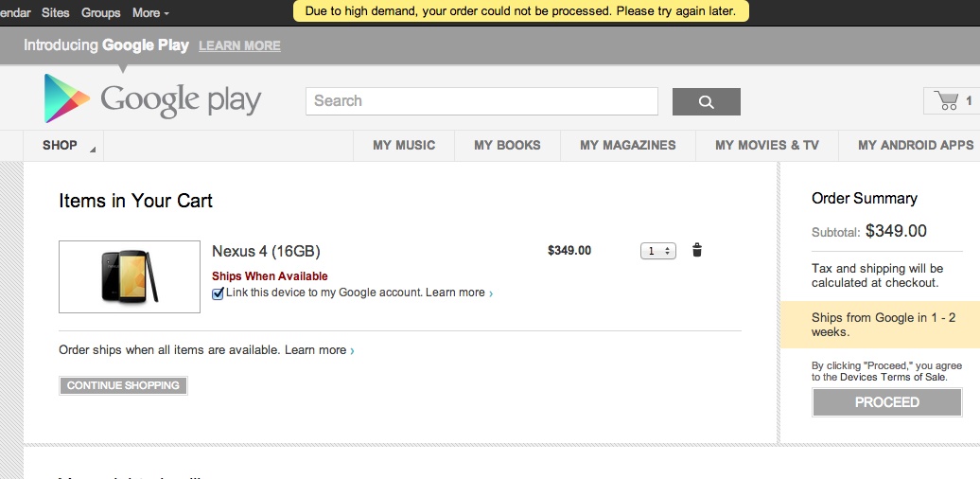The image size is (980, 479).
Task: Open the quantity dropdown for Nexus 4
Action: [657, 251]
